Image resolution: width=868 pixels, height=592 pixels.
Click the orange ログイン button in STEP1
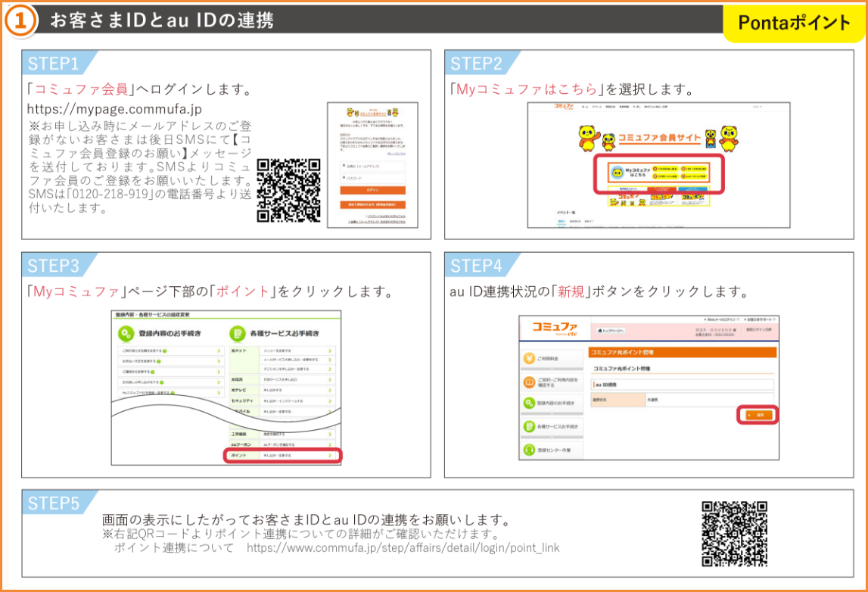(372, 190)
